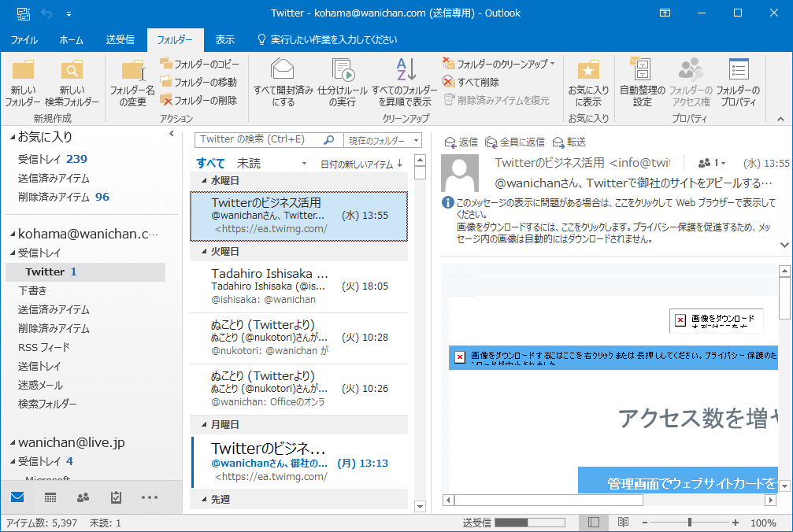The height and width of the screenshot is (532, 793).
Task: Open folder properties (フォルダーのプロパティ)
Action: pyautogui.click(x=738, y=83)
